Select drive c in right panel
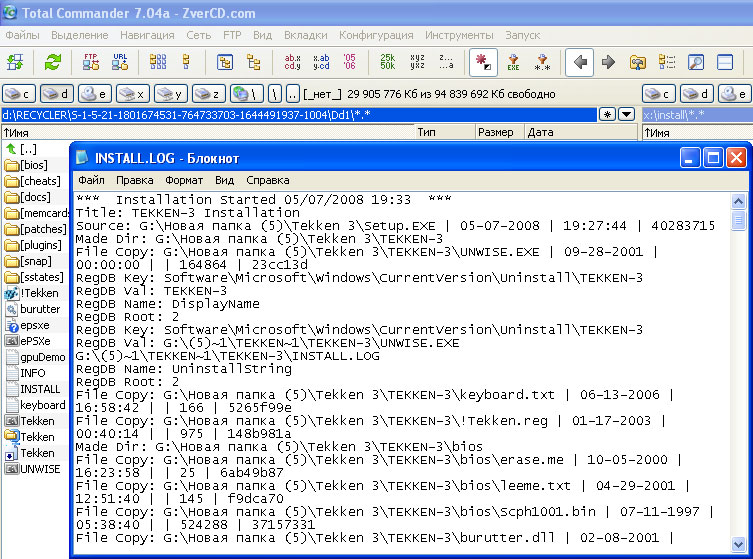Screen dimensions: 753x559 (x=659, y=94)
